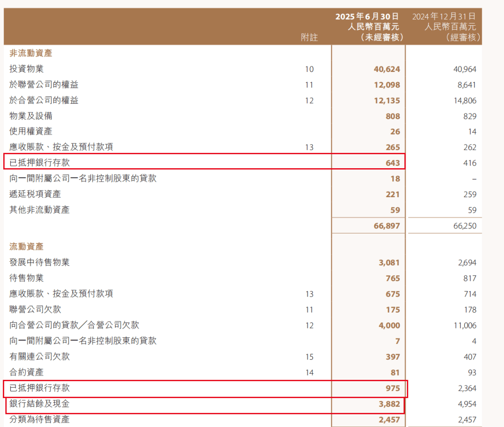
Task: Click the 分類為待售資產 row label
Action: click(x=39, y=420)
